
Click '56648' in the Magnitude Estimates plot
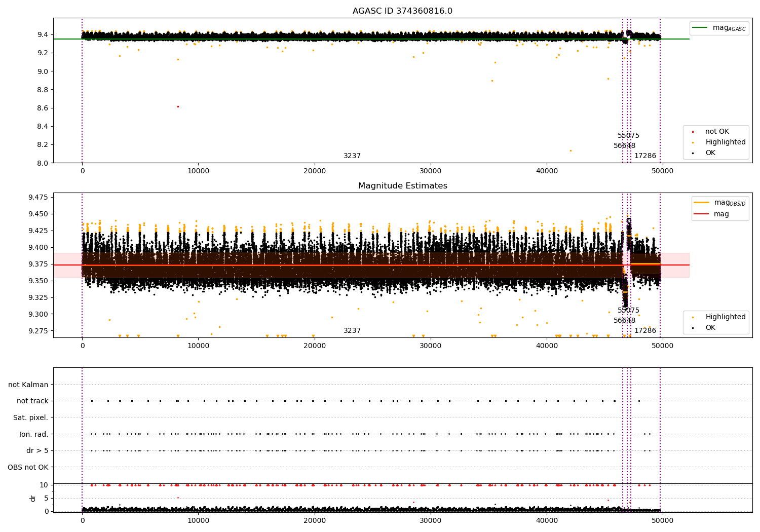[624, 321]
